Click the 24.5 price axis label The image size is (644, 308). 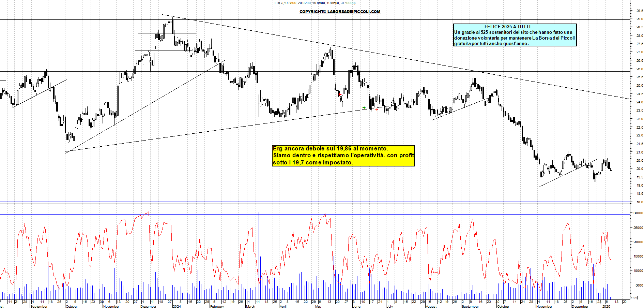pyautogui.click(x=640, y=94)
